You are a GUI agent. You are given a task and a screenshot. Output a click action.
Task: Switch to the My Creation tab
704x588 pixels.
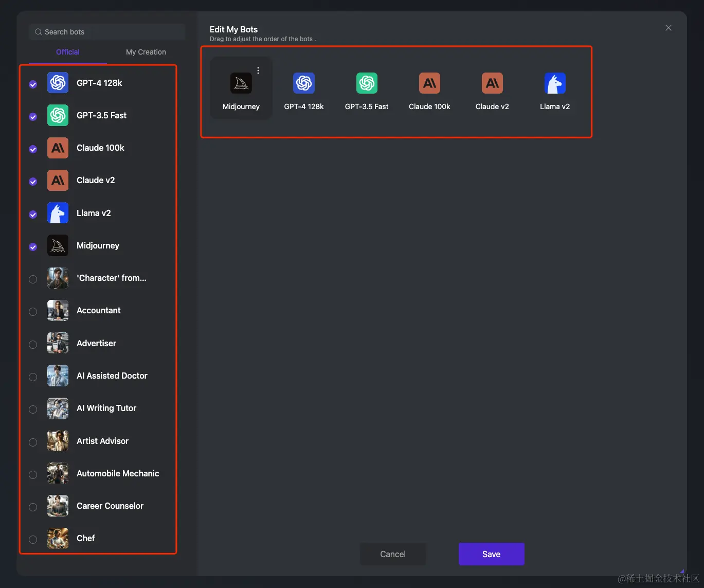pos(146,52)
